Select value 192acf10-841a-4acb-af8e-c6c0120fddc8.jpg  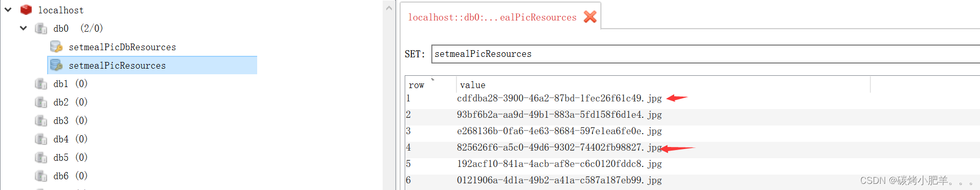[x=559, y=164]
